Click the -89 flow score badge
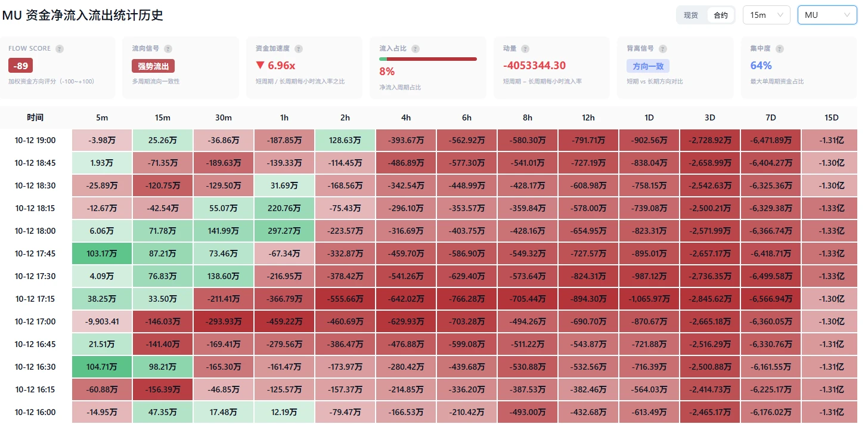This screenshot has width=868, height=424. coord(20,66)
